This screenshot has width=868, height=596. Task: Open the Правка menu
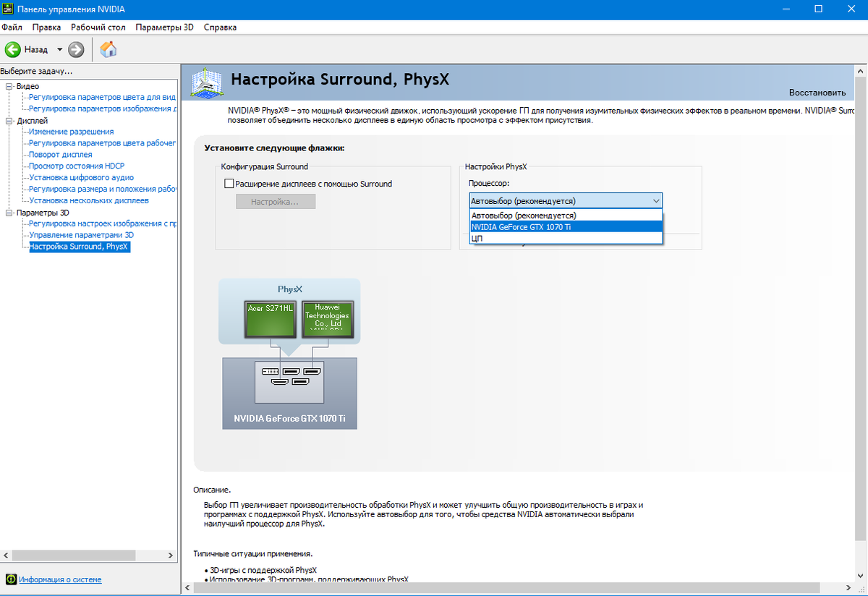point(47,27)
